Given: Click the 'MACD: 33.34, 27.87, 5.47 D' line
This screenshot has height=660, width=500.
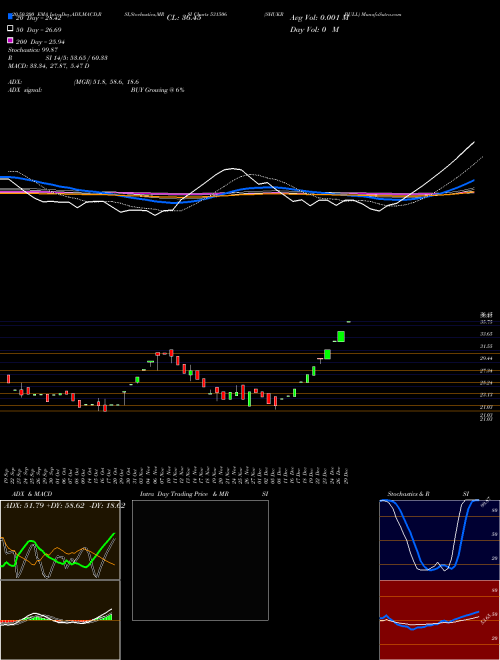Looking at the screenshot, I should click(48, 66).
